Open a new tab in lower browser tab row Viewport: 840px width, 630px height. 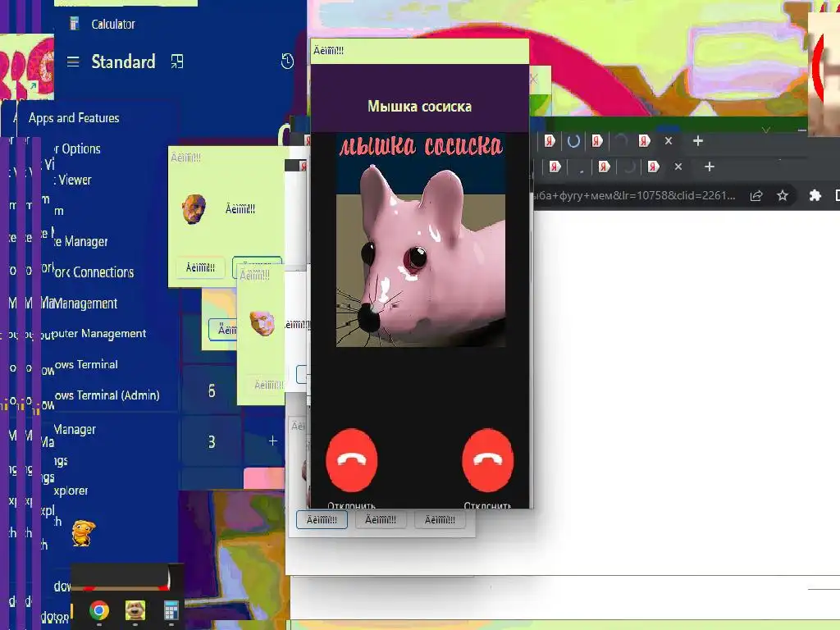coord(710,167)
